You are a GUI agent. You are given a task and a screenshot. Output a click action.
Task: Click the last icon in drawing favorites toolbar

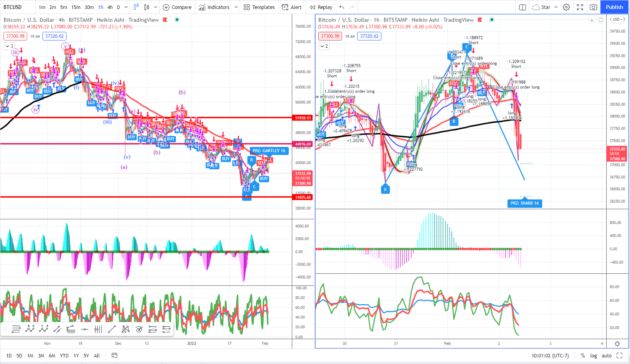167,329
